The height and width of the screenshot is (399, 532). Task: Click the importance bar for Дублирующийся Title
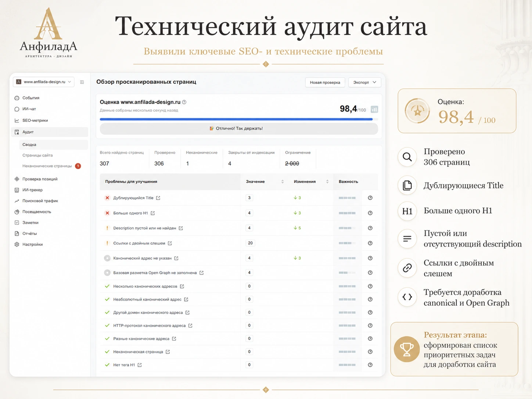tap(347, 198)
